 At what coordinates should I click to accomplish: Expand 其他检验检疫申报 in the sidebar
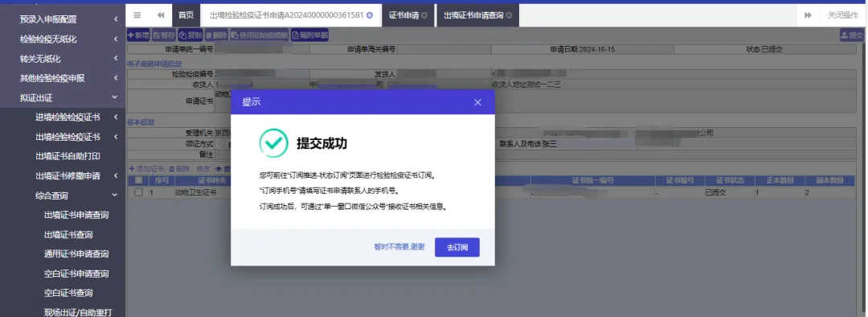point(63,78)
